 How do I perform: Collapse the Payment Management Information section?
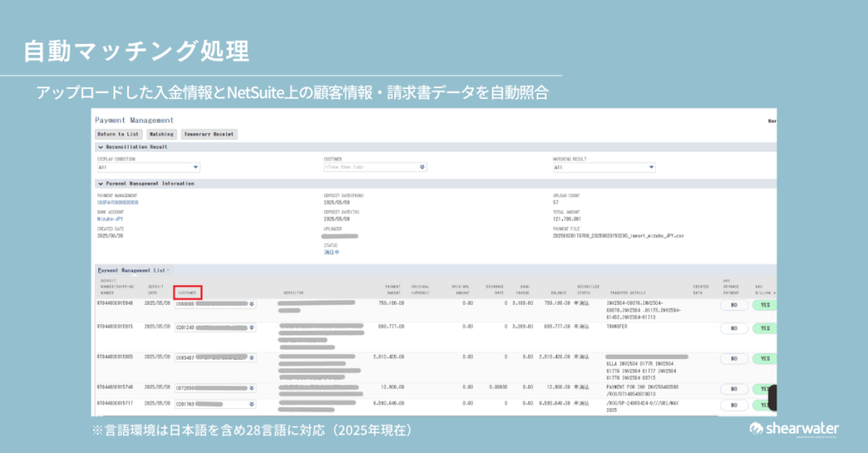pyautogui.click(x=100, y=184)
